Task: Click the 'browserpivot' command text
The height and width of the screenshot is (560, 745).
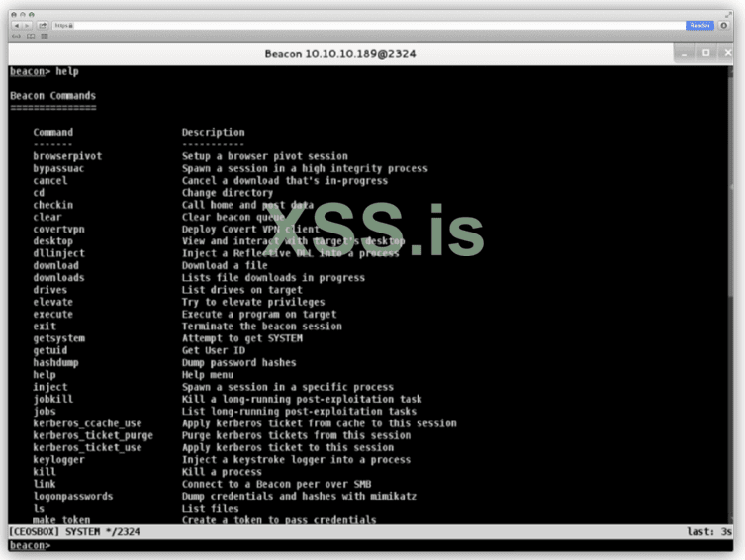Action: click(x=67, y=156)
